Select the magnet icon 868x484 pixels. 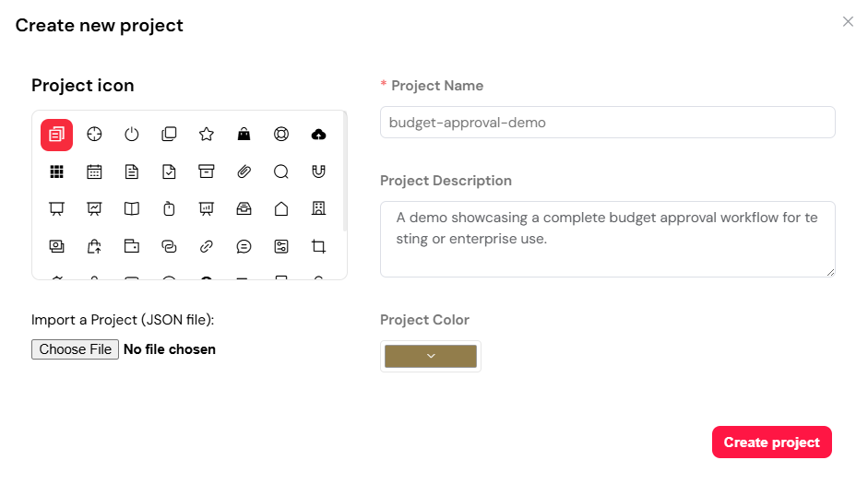click(319, 171)
